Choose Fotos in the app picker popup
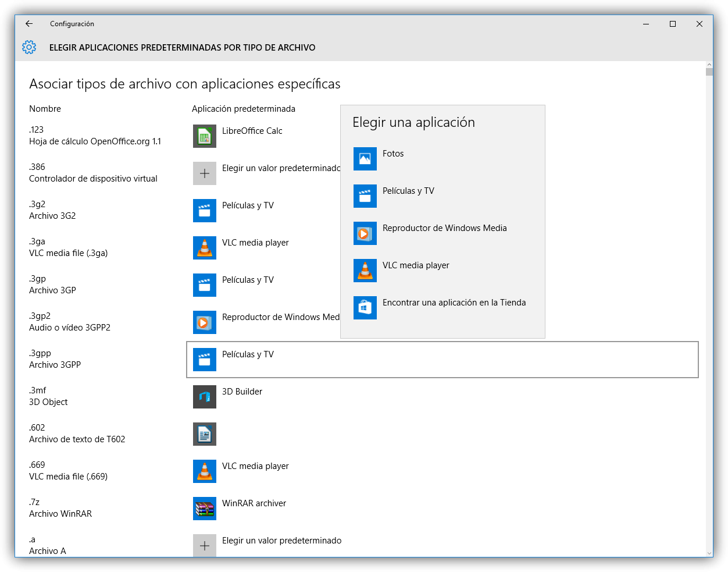 [393, 154]
